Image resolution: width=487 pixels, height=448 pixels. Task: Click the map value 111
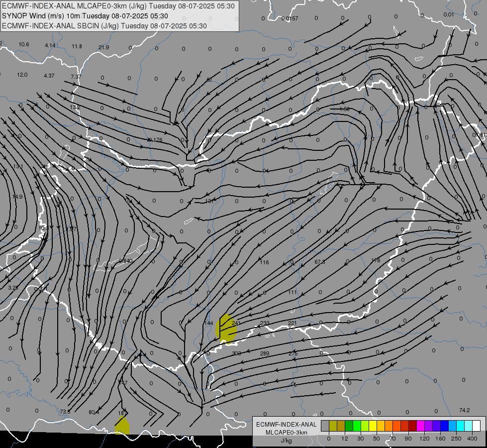pos(292,292)
